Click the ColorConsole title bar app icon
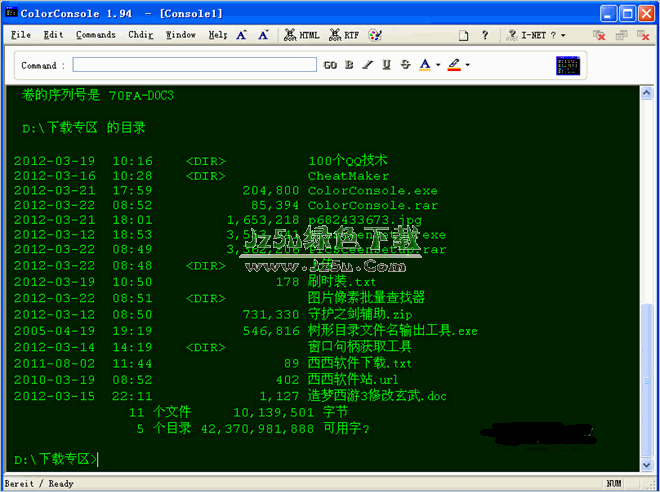Screen dimensions: 660x492 pyautogui.click(x=11, y=13)
